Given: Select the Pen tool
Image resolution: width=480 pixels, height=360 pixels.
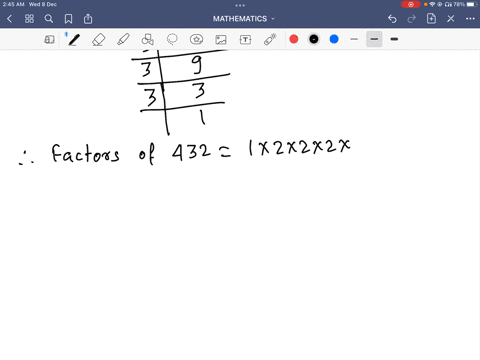Looking at the screenshot, I should pyautogui.click(x=74, y=39).
